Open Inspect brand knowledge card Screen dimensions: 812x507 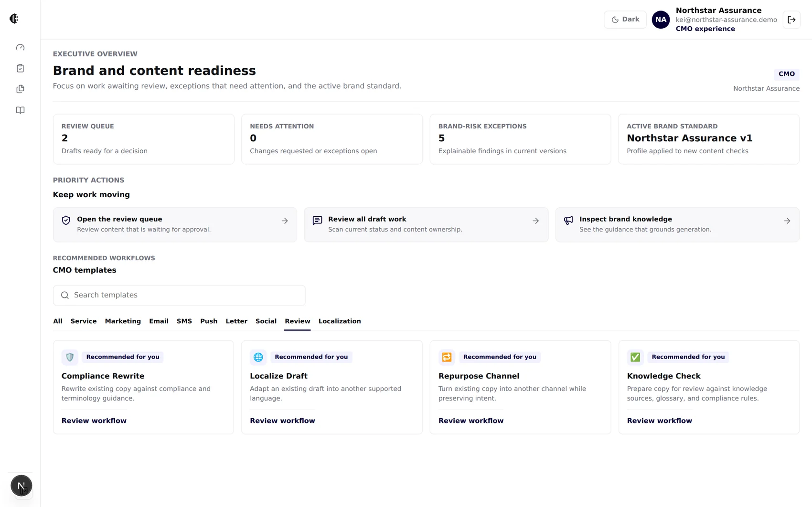677,224
